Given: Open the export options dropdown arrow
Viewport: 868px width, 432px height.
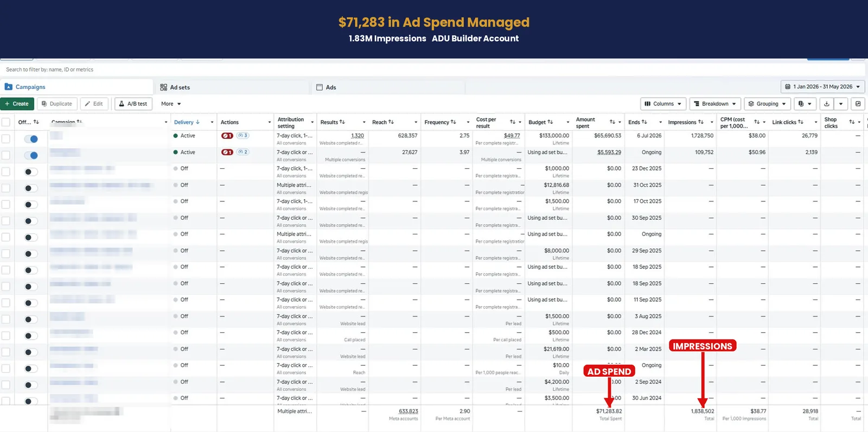Looking at the screenshot, I should [841, 104].
